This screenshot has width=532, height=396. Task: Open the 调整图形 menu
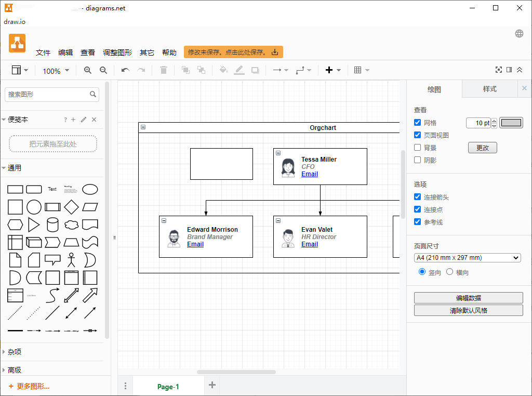point(117,52)
